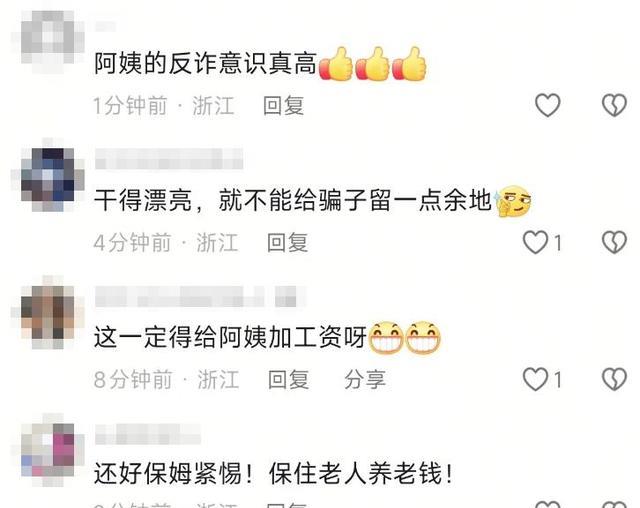
Task: Open the blurred username above the 加工资 comment
Action: [x=200, y=296]
